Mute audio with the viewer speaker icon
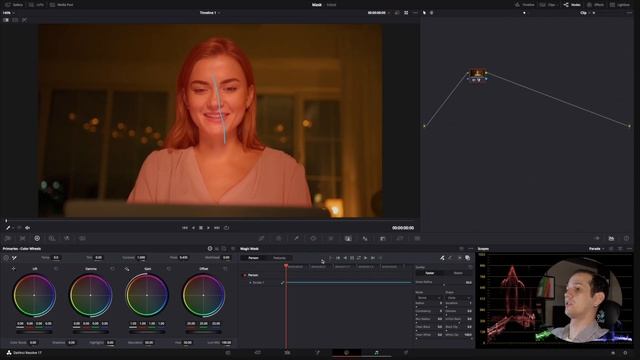The image size is (640, 360). 27,228
